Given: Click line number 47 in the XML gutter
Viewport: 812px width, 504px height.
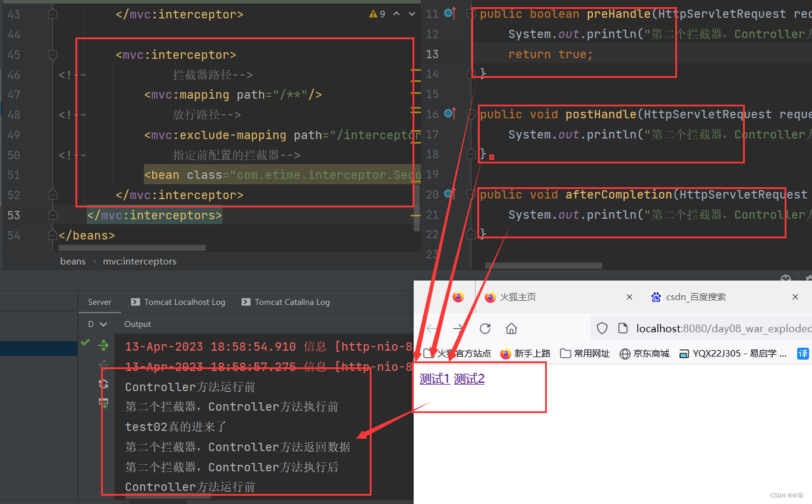Looking at the screenshot, I should (x=13, y=94).
